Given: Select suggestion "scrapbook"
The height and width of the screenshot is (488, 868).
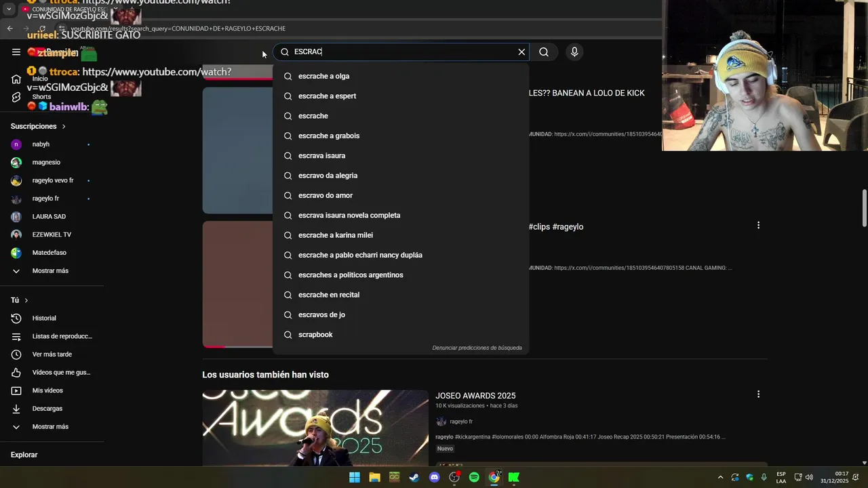Looking at the screenshot, I should 401,334.
